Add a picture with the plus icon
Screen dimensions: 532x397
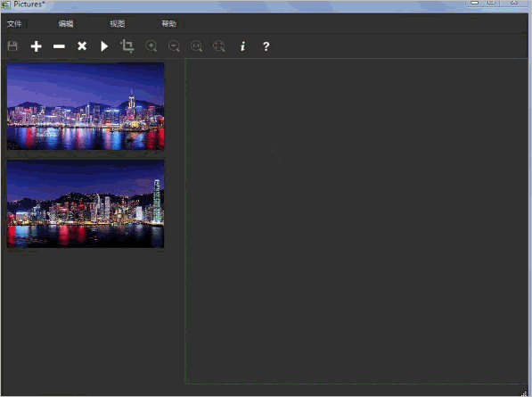coord(36,46)
